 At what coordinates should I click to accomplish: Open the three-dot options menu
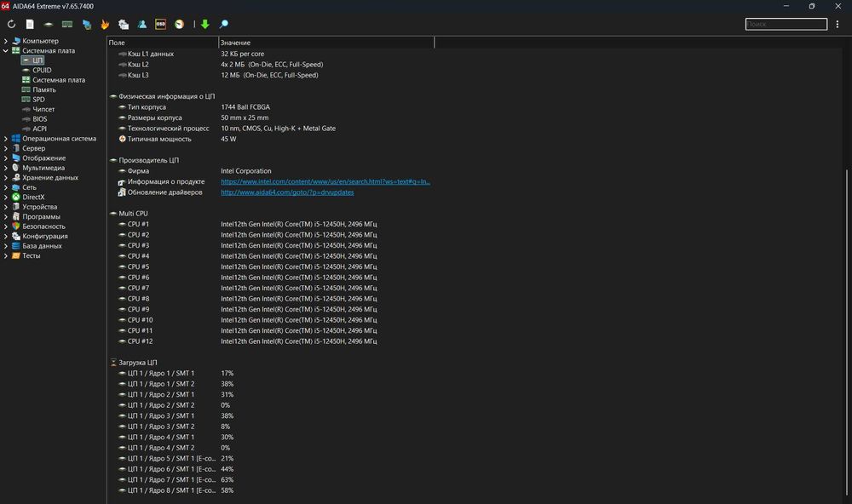point(838,25)
